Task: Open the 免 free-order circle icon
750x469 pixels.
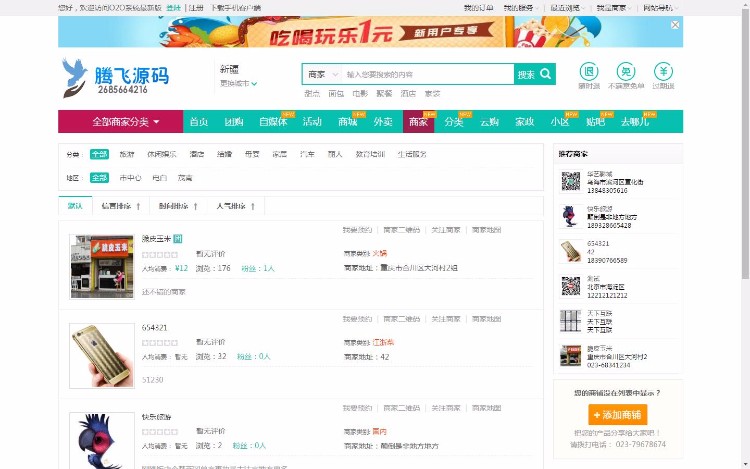Action: 626,72
